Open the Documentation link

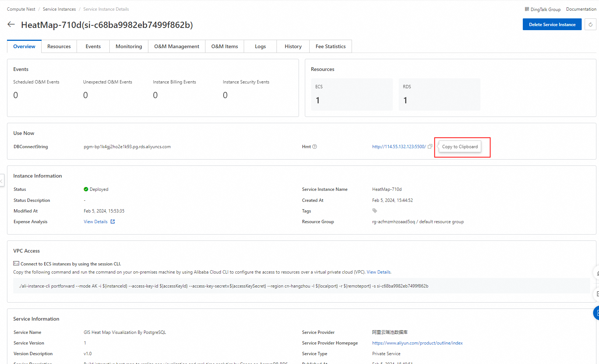coord(581,9)
